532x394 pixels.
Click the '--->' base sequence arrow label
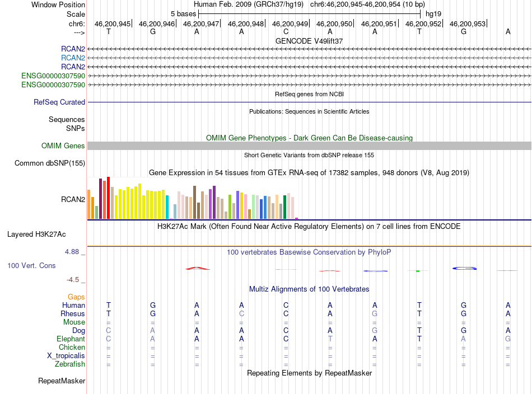[x=79, y=32]
